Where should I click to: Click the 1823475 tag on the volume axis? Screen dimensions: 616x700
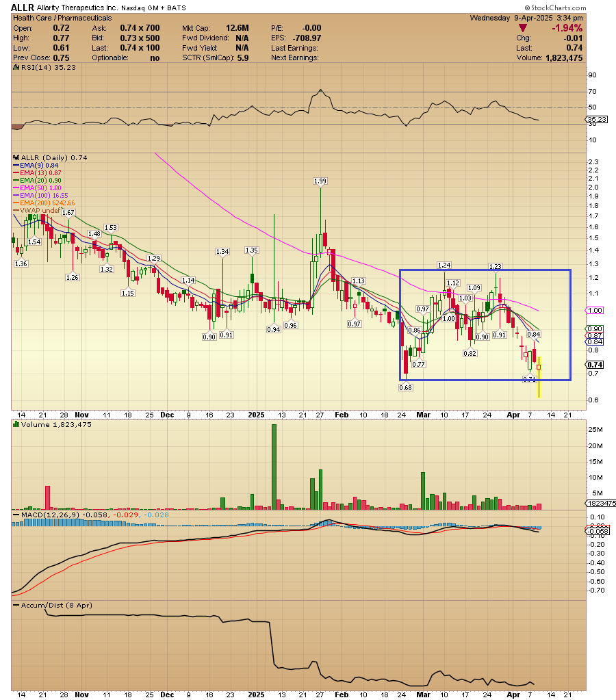[x=601, y=503]
